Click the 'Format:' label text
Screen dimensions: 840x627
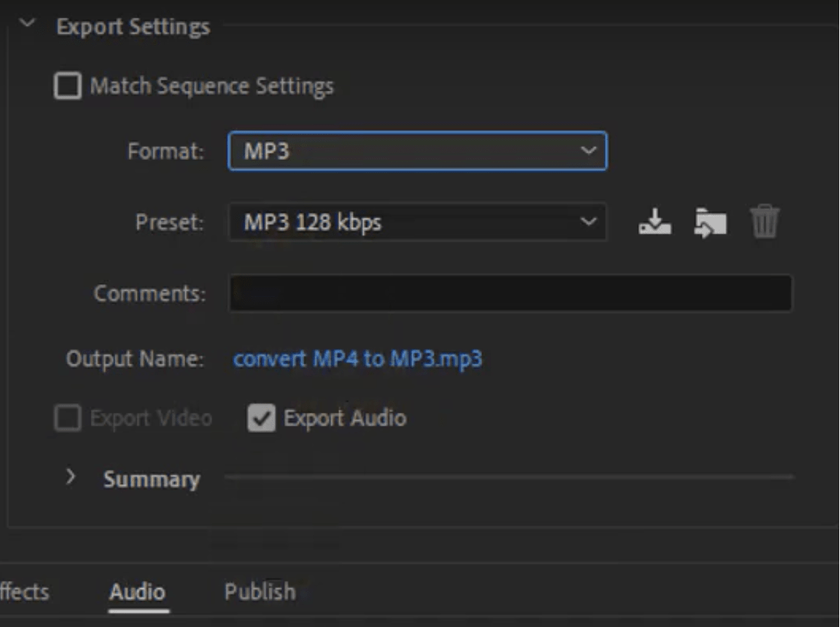point(165,152)
